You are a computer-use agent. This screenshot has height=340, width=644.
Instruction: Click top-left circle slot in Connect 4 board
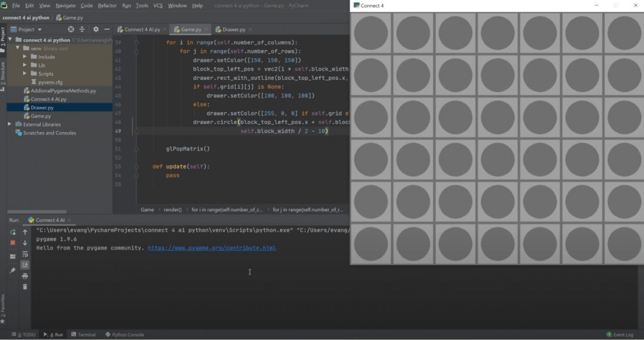tap(371, 33)
